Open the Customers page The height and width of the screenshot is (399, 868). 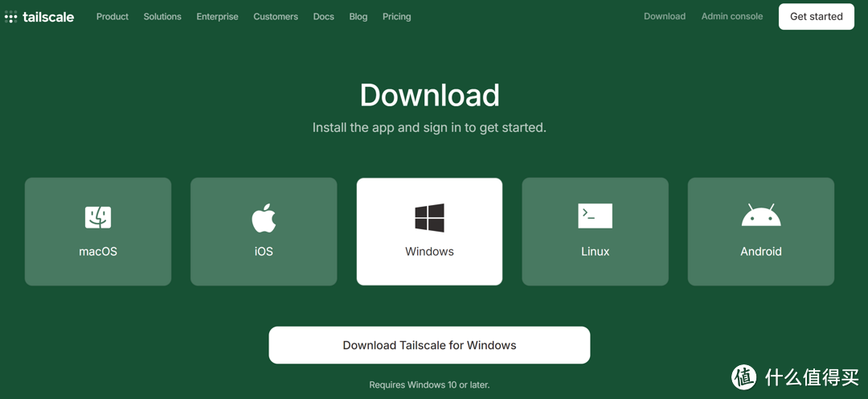point(276,17)
